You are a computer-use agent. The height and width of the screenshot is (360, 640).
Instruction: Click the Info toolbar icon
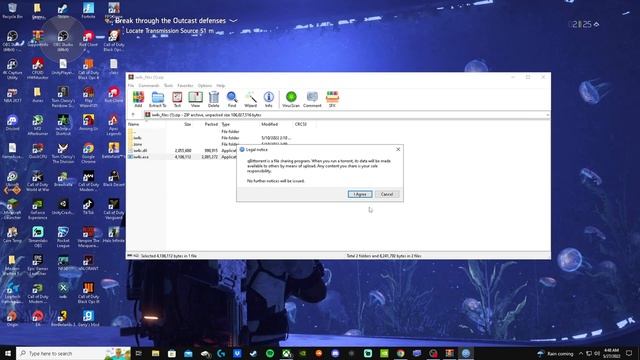click(269, 99)
